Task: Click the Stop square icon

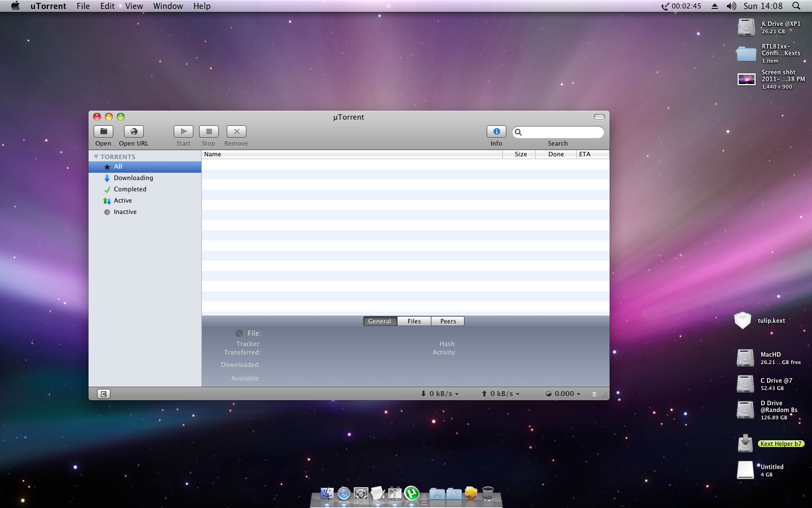Action: pyautogui.click(x=209, y=132)
